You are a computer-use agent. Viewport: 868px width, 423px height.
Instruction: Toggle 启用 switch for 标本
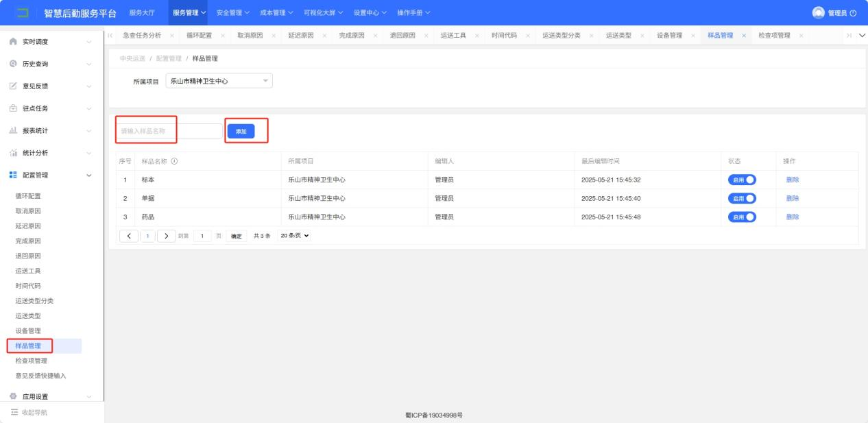[x=742, y=180]
